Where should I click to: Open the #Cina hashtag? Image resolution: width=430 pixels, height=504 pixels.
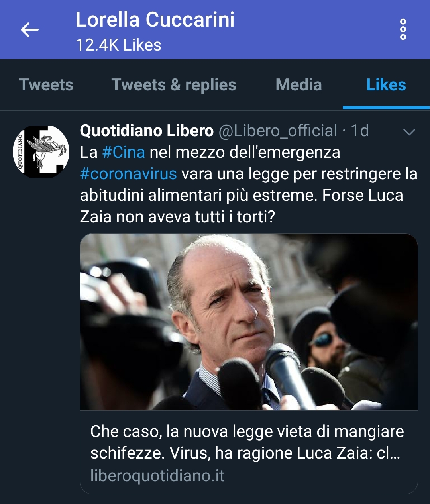coord(124,152)
